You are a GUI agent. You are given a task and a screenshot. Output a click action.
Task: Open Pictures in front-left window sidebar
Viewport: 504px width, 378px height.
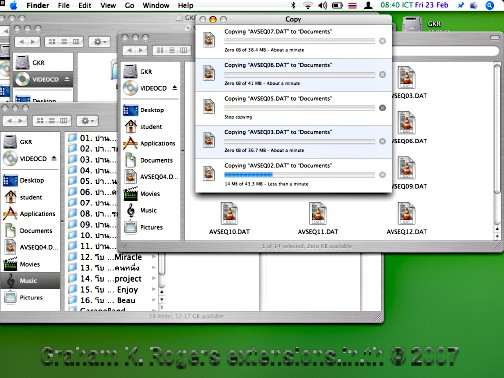pos(30,298)
